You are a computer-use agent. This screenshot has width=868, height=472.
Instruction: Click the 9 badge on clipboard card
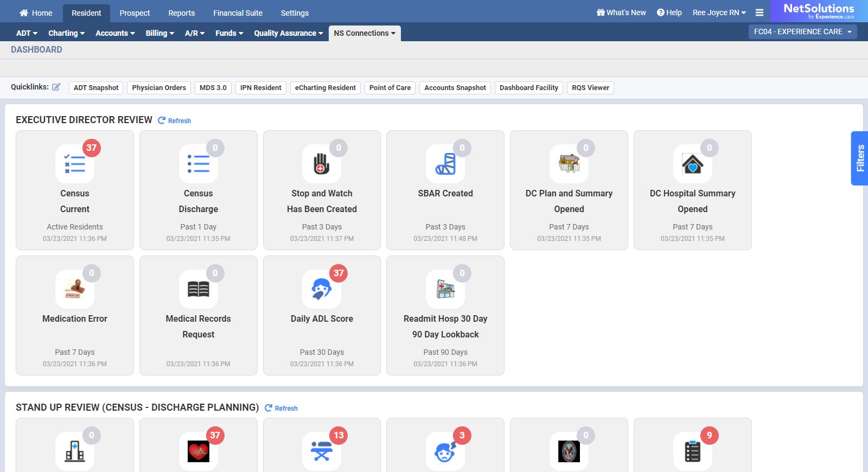[710, 435]
